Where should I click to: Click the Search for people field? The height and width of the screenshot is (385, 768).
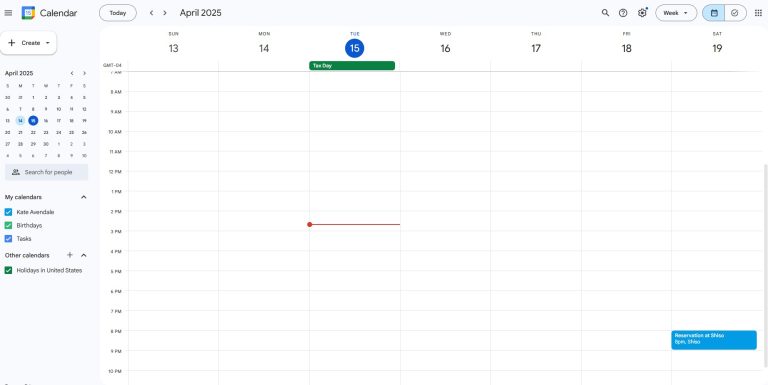point(47,172)
